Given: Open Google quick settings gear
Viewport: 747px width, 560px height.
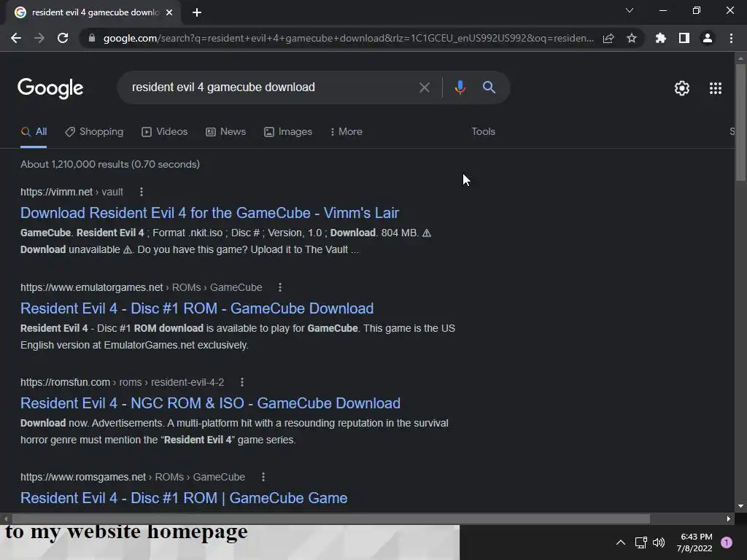Looking at the screenshot, I should pos(682,88).
